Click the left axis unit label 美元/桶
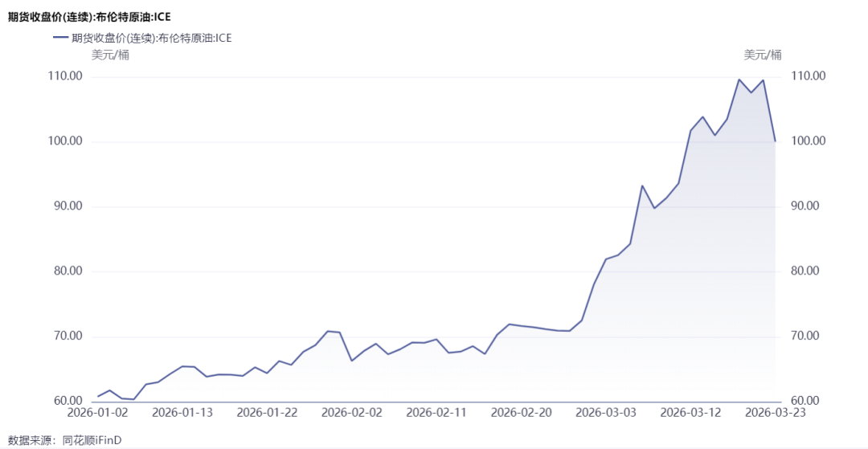The width and height of the screenshot is (868, 449). point(110,55)
